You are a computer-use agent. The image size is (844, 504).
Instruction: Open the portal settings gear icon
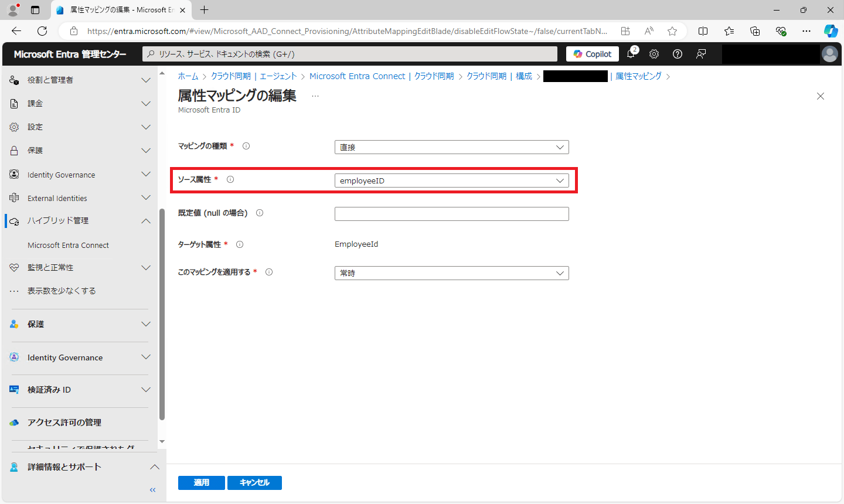click(654, 54)
